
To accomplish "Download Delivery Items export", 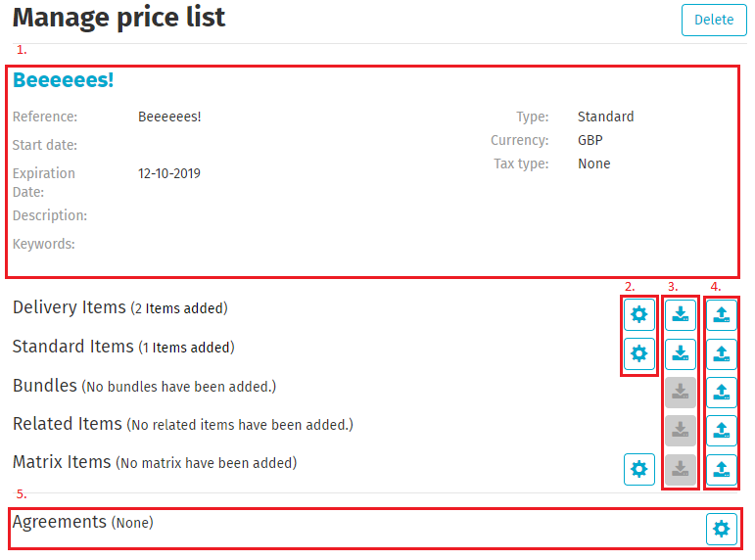I will pyautogui.click(x=681, y=314).
